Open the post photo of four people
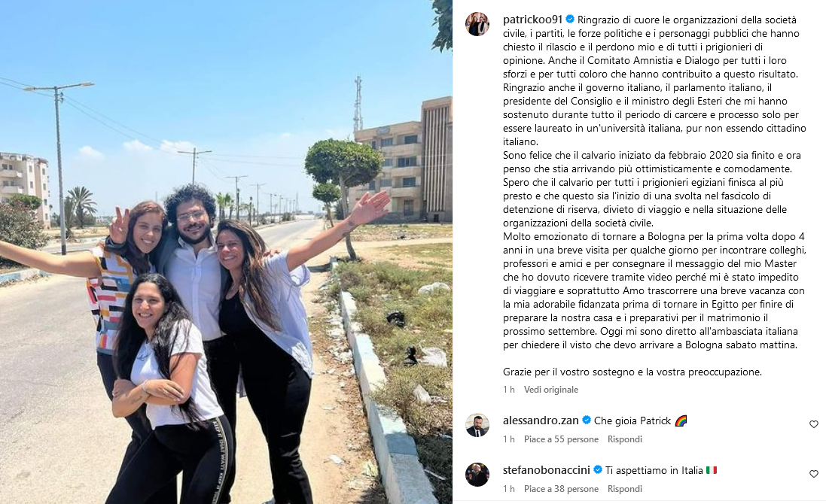The width and height of the screenshot is (826, 504). 226,252
